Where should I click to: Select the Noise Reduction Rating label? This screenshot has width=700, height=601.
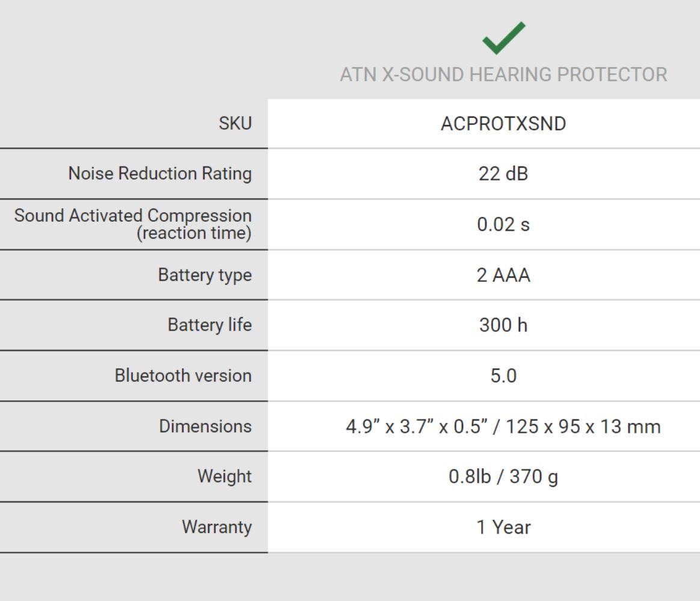pos(160,174)
